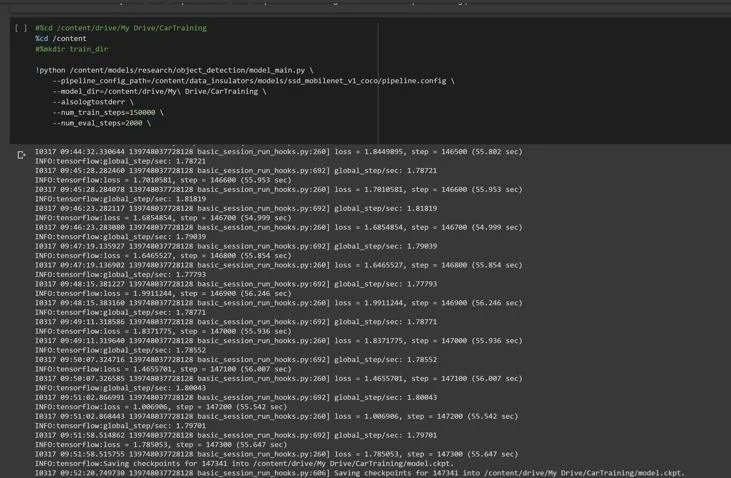Screen dimensions: 731x478
Task: Click the log line timestamped 09:51:58.515755
Action: (x=276, y=454)
